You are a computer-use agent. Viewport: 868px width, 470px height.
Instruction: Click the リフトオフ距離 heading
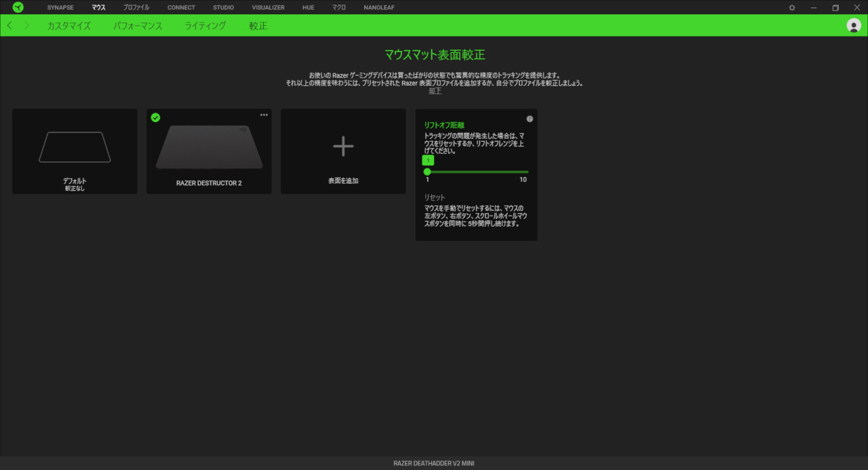443,125
